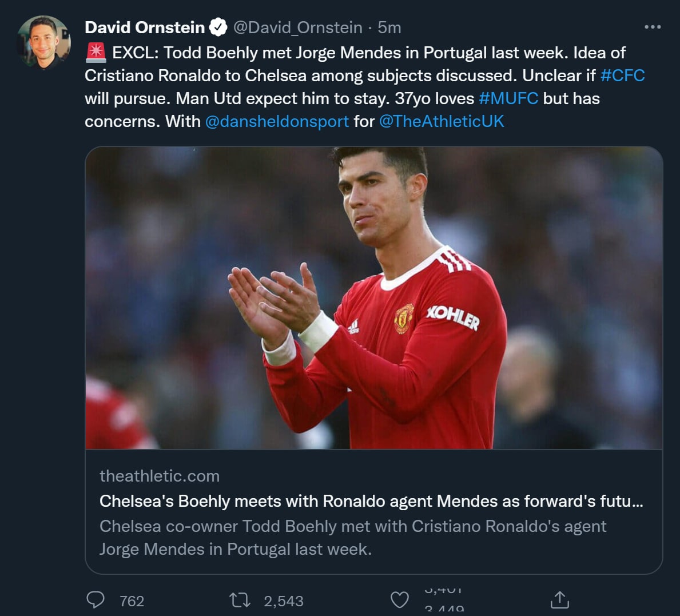Click the reply speech bubble icon
This screenshot has height=616, width=680.
(96, 600)
